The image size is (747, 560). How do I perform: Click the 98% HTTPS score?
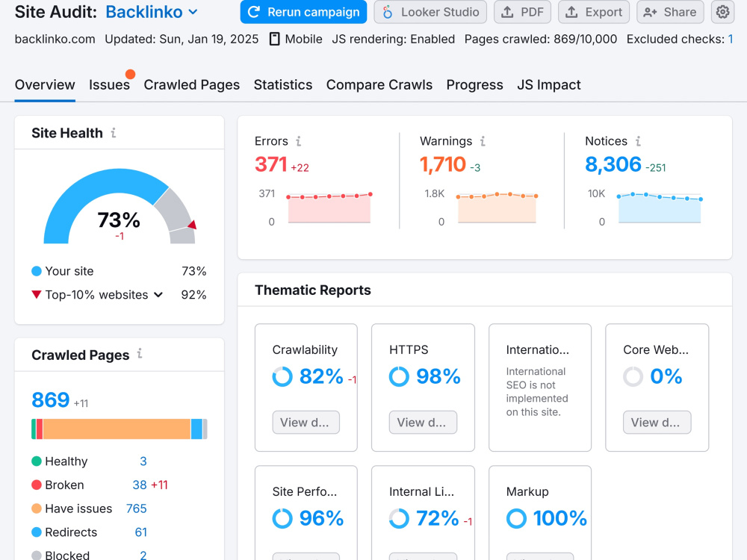pos(438,376)
